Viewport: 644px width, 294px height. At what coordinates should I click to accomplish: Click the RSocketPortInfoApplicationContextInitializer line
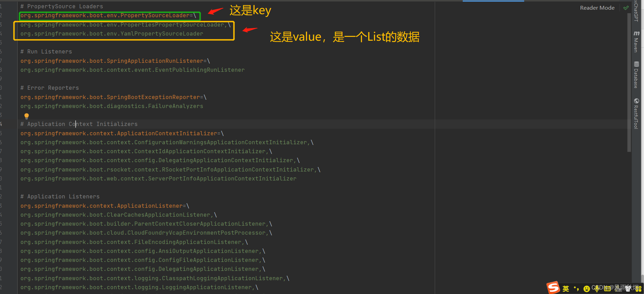pyautogui.click(x=170, y=170)
